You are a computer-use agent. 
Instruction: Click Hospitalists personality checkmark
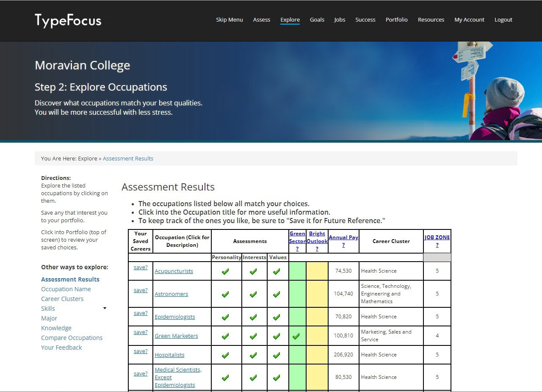click(225, 355)
